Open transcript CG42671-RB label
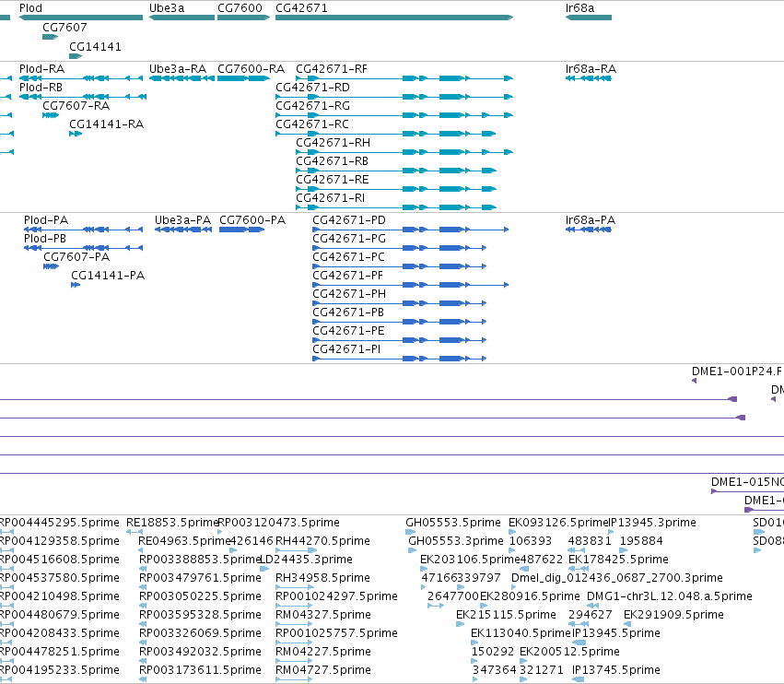784x684 pixels. (332, 161)
